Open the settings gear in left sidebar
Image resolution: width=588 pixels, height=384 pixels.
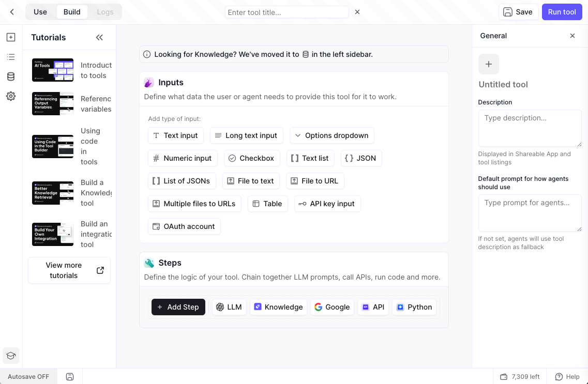[x=11, y=96]
